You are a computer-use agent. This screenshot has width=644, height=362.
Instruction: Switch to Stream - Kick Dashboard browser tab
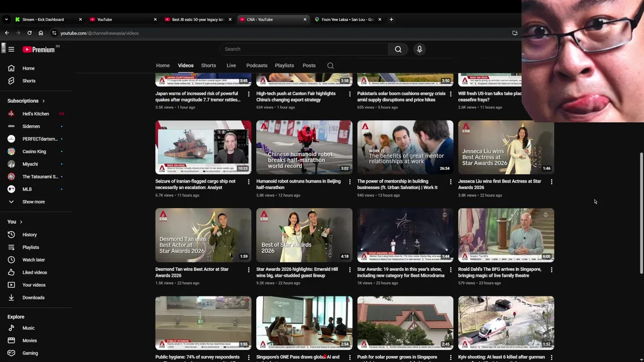pos(48,20)
